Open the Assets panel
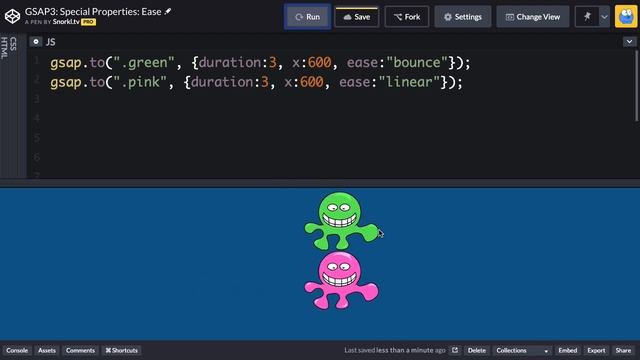640x360 pixels. [x=47, y=350]
